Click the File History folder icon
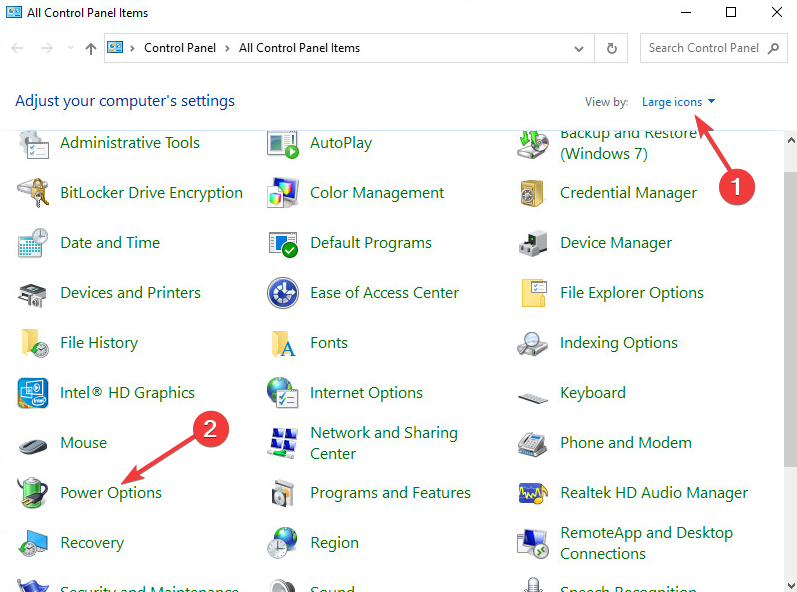The height and width of the screenshot is (592, 797). coord(35,343)
